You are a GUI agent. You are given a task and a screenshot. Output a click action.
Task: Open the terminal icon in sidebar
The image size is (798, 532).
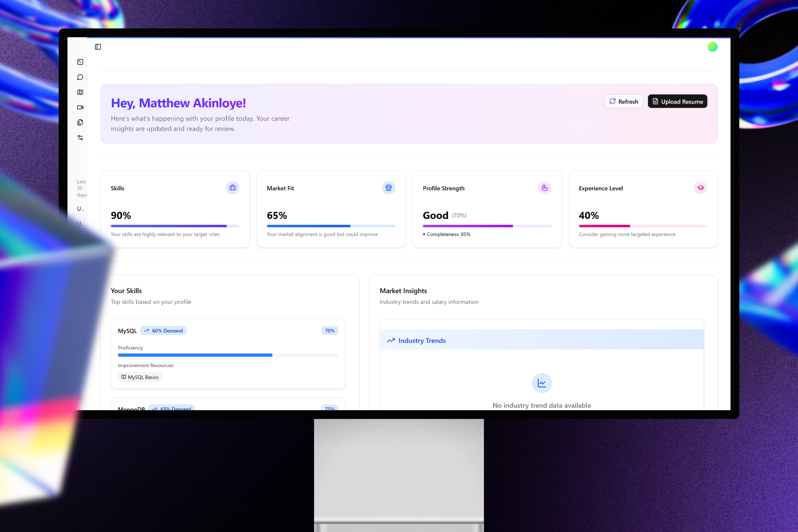pyautogui.click(x=80, y=62)
